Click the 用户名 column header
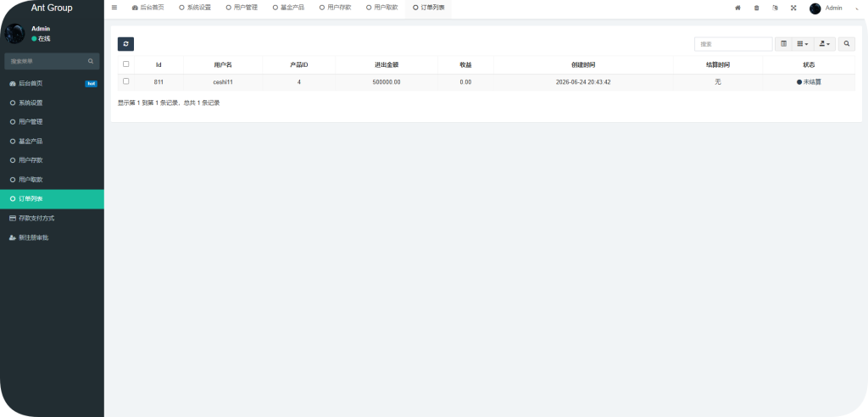The height and width of the screenshot is (417, 868). click(x=223, y=64)
